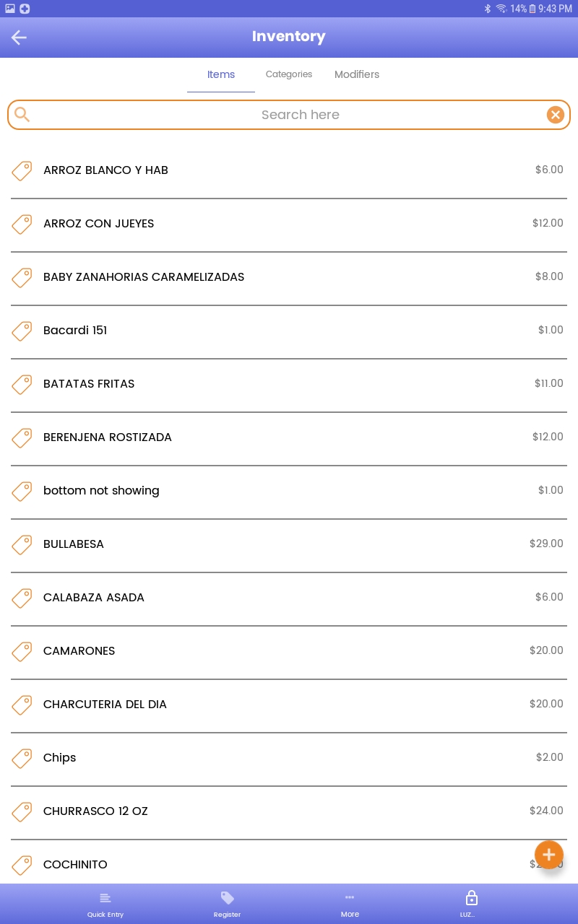Image resolution: width=578 pixels, height=924 pixels.
Task: Clear search with the orange X
Action: tap(555, 115)
